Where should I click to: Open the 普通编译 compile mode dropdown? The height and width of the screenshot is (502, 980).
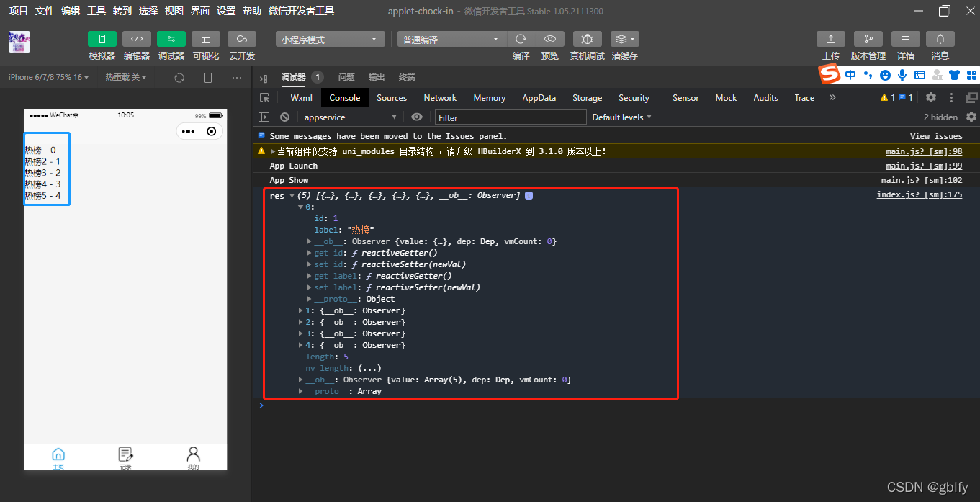[x=452, y=40]
